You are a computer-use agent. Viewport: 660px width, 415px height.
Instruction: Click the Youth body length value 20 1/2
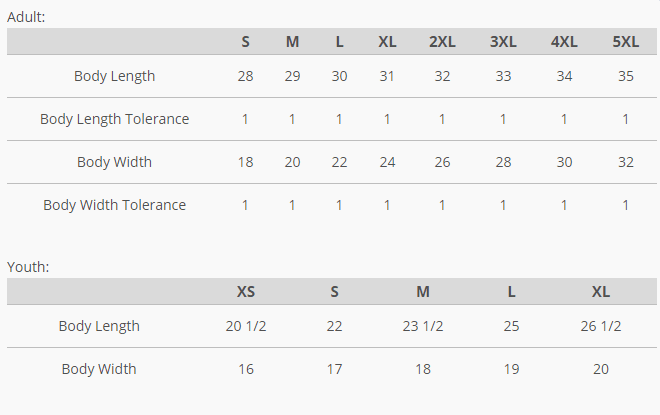tap(246, 326)
